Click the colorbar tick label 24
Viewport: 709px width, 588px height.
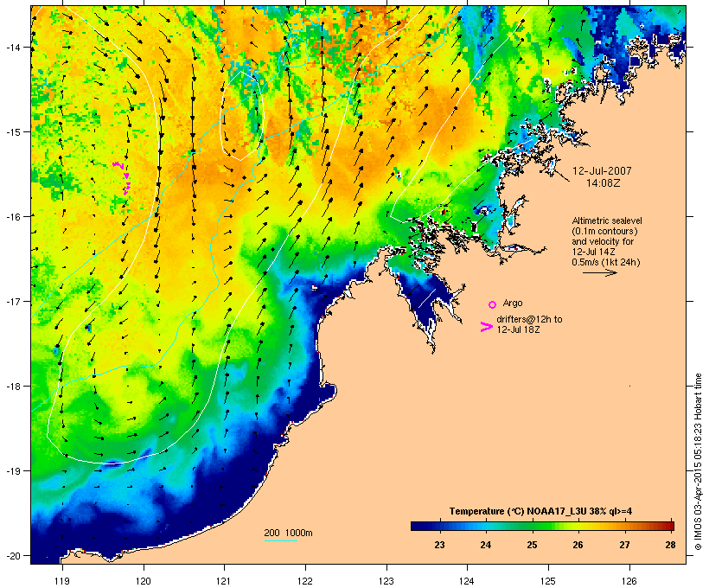pyautogui.click(x=486, y=545)
